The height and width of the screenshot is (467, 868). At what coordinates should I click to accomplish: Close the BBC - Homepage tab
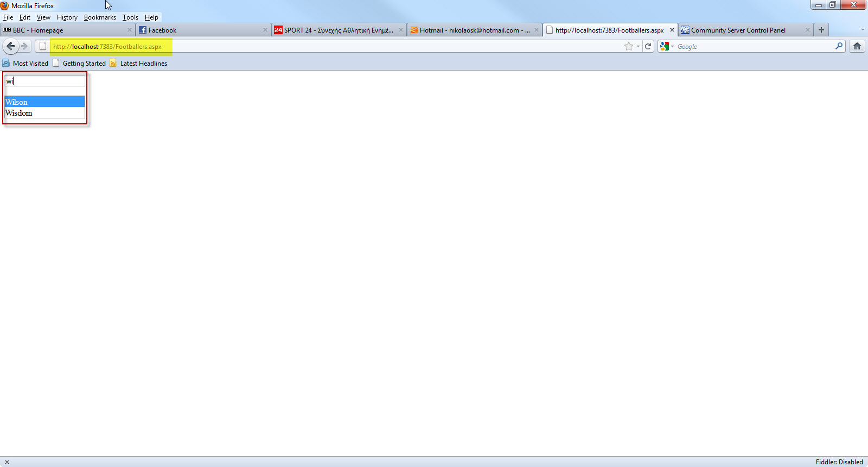click(130, 30)
